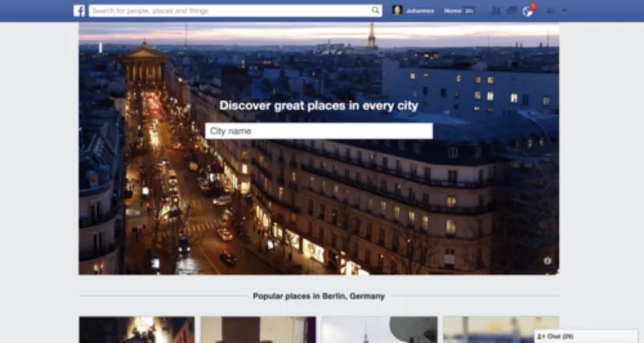Go to Johannes profile link

click(x=419, y=10)
